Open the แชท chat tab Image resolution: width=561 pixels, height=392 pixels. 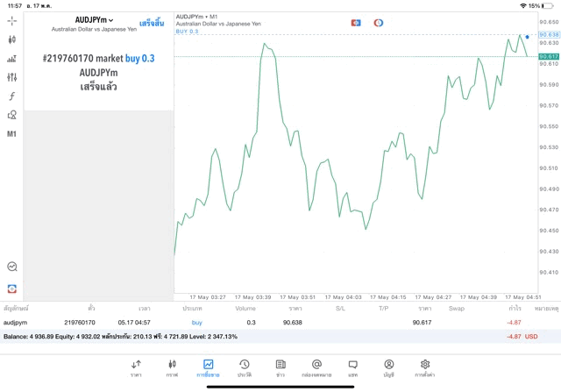click(x=352, y=368)
